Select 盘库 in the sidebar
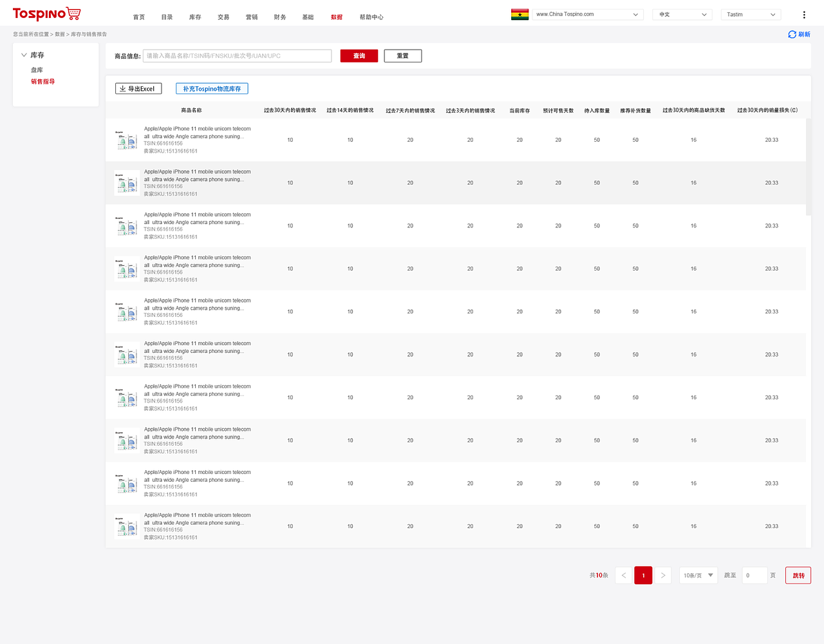 pos(37,70)
